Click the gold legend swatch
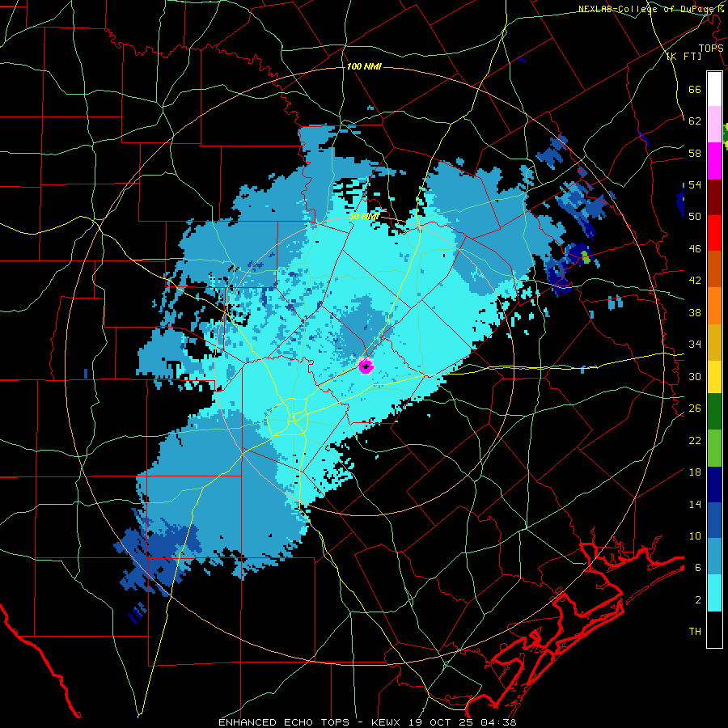The image size is (728, 728). 714,343
